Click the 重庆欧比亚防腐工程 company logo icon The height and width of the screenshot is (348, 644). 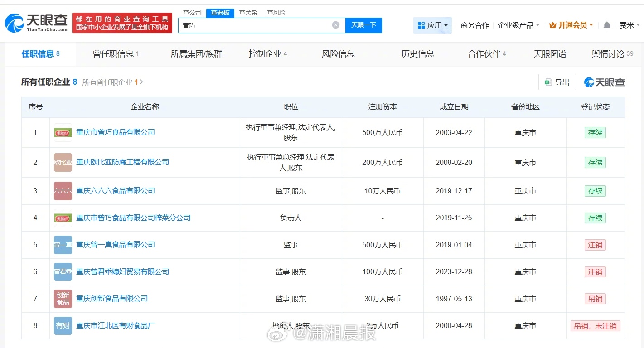point(63,162)
